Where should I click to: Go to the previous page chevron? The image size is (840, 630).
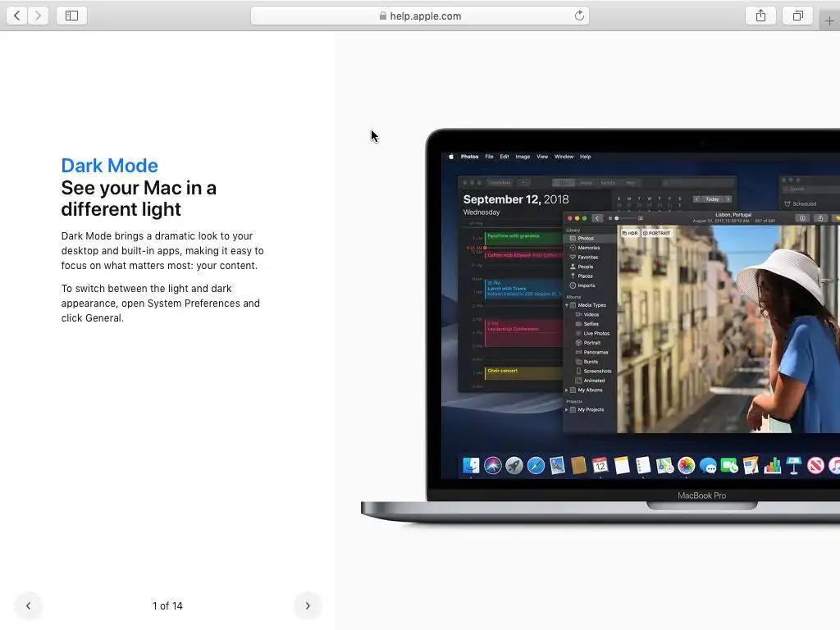point(29,605)
